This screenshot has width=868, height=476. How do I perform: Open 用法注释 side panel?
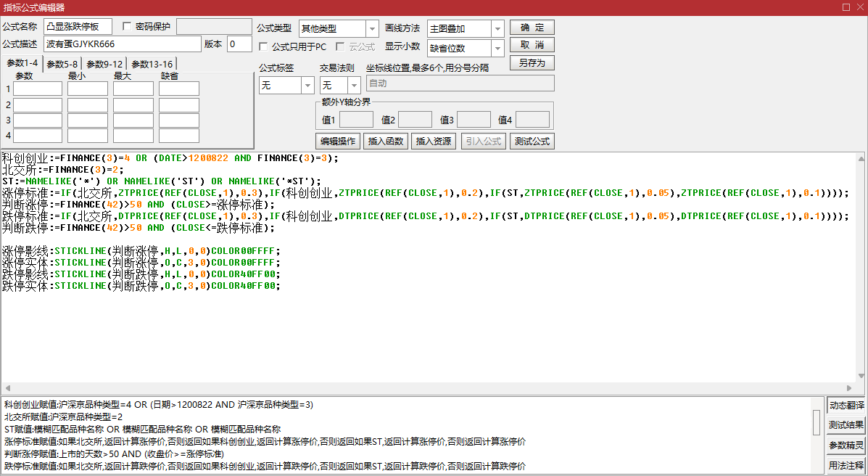point(846,465)
